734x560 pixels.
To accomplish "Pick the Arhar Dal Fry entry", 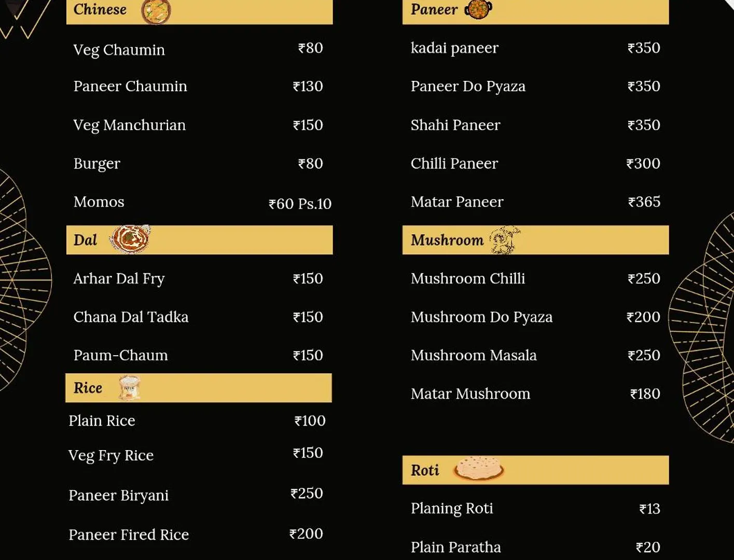I will point(198,278).
